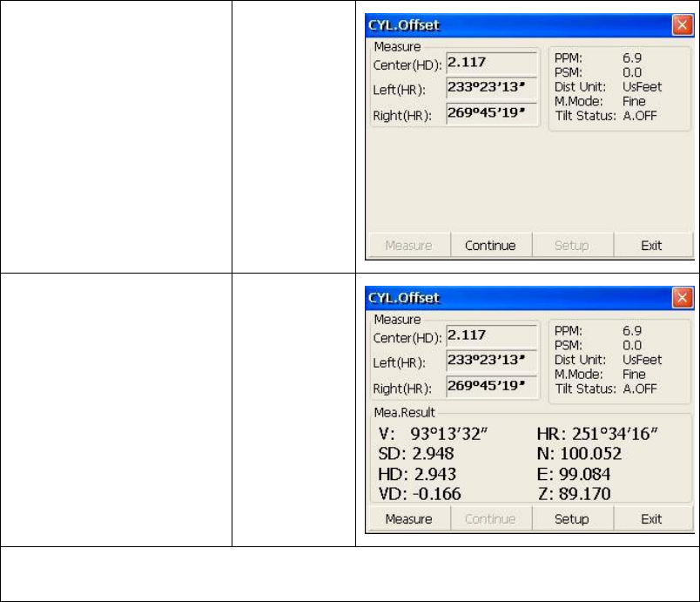Click the lower CYL.Offset title bar text
The image size is (700, 602).
(404, 298)
